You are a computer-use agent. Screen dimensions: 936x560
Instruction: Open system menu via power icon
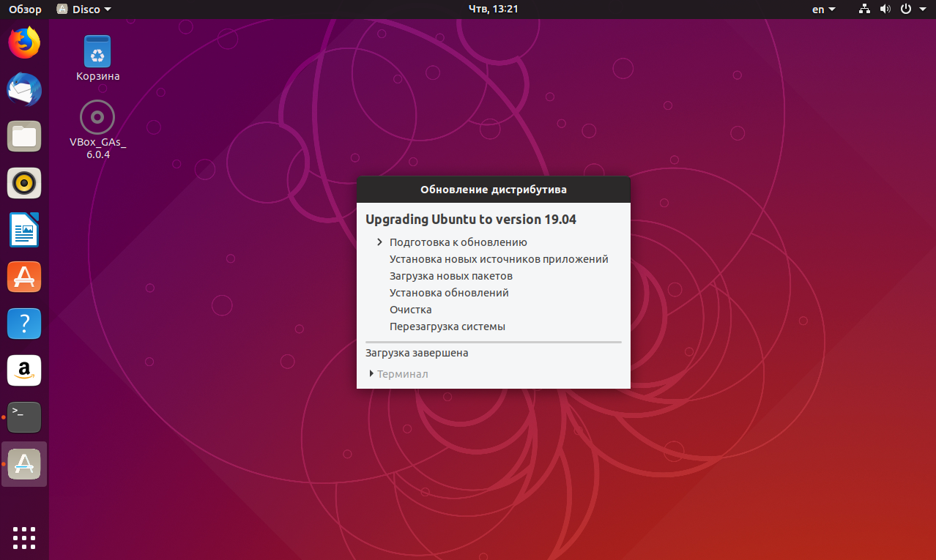click(x=911, y=10)
